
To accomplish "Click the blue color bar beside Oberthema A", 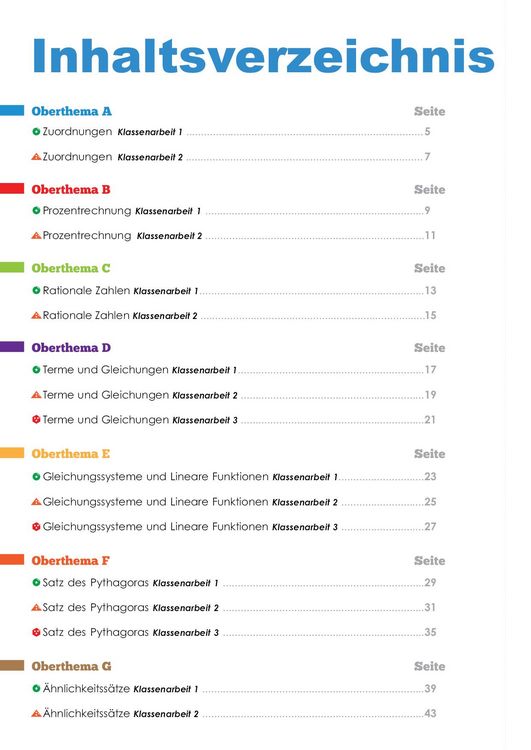I will tap(12, 110).
